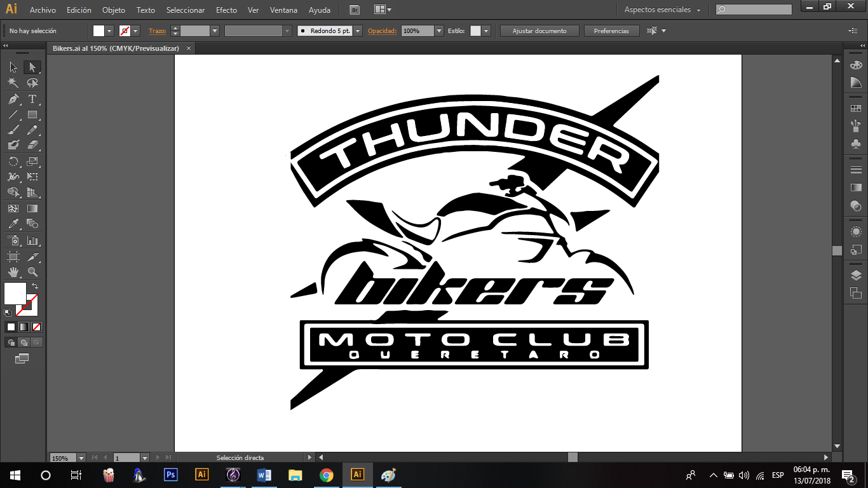Click the Ajustar documento button
This screenshot has height=488, width=868.
coord(539,30)
